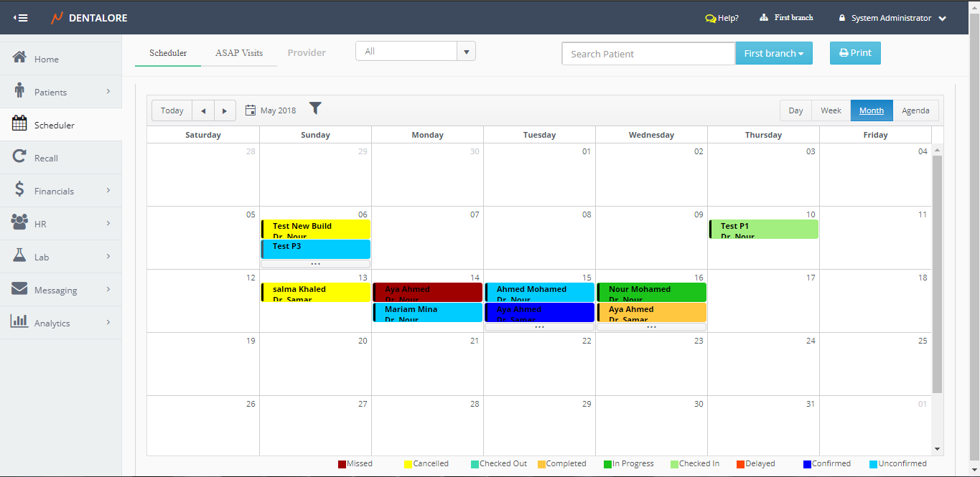Switch to ASAP Visits tab
This screenshot has height=477, width=980.
[239, 53]
